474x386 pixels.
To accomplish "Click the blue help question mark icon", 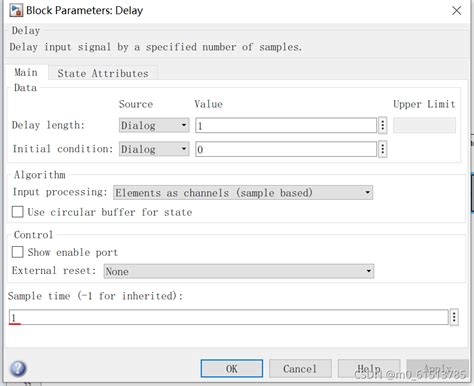I will coord(18,369).
